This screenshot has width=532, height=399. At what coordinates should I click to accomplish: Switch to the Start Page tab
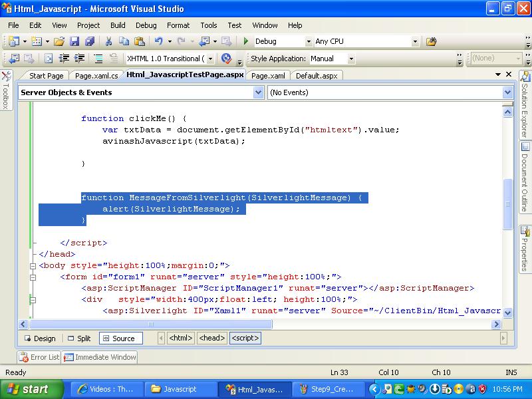[x=46, y=76]
